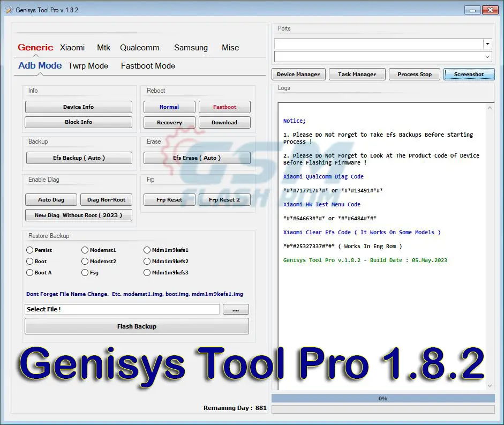Image resolution: width=504 pixels, height=425 pixels.
Task: Expand the second Ports combo box
Action: [x=487, y=56]
